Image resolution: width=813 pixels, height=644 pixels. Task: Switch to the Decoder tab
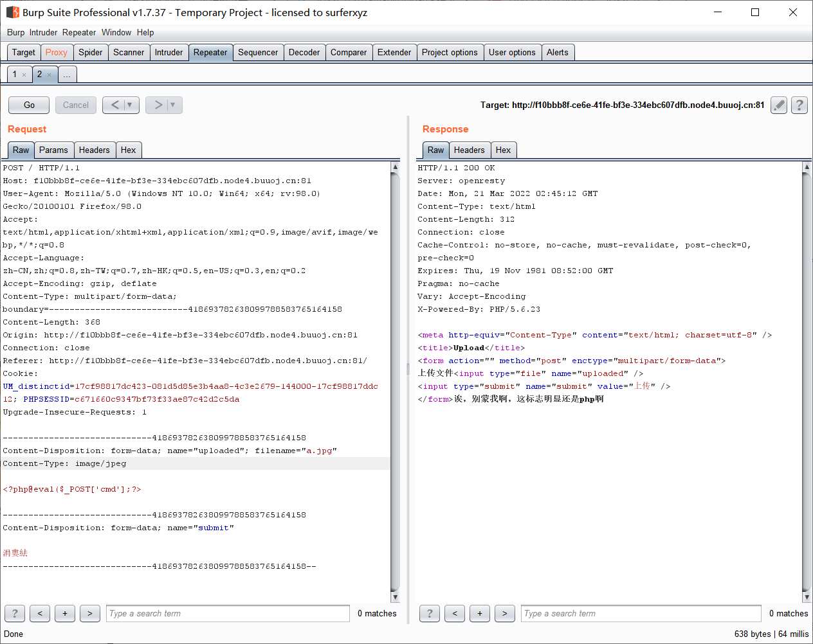(x=304, y=53)
